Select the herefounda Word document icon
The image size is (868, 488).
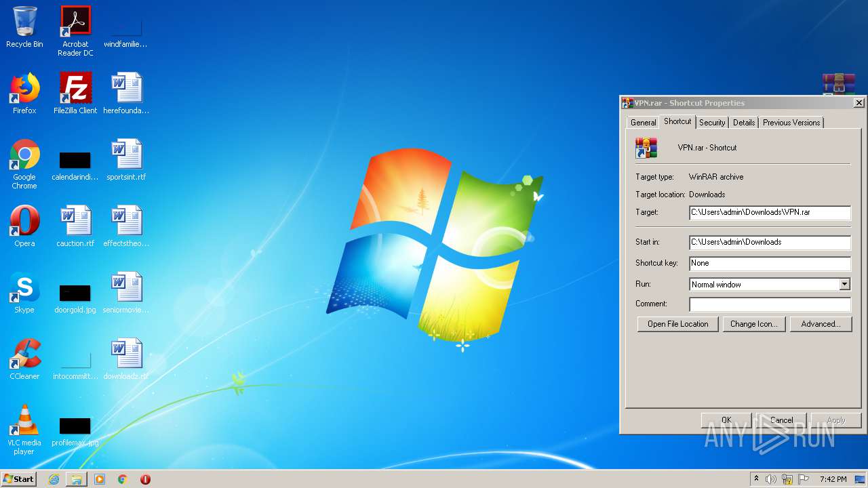(126, 94)
